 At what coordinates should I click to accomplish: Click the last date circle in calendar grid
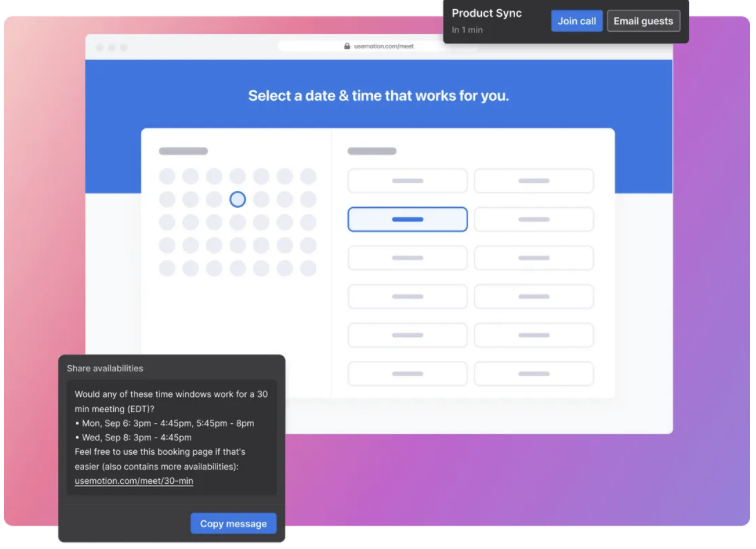(308, 268)
